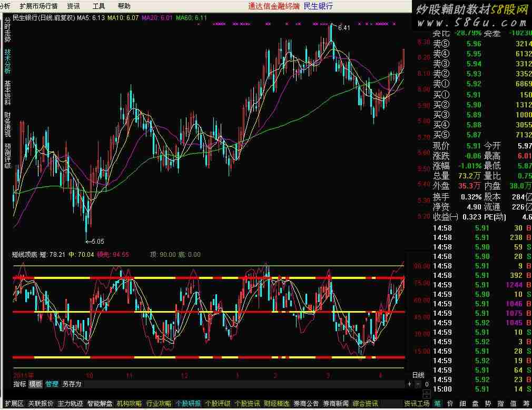This screenshot has height=410, width=532.
Task: Click the 另存为 button below the indicator
Action: [72, 384]
